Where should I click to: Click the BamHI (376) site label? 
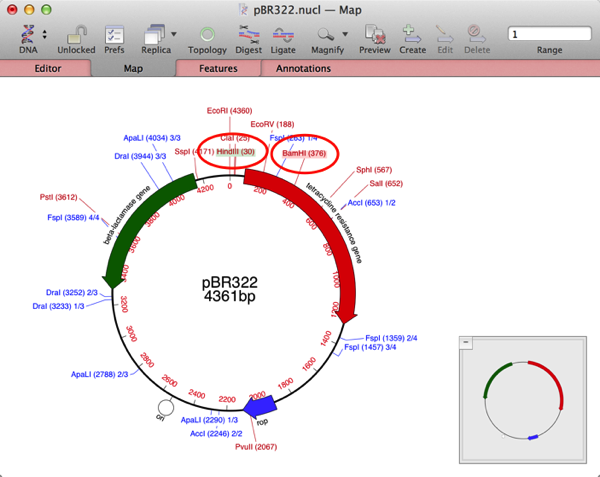(x=305, y=153)
